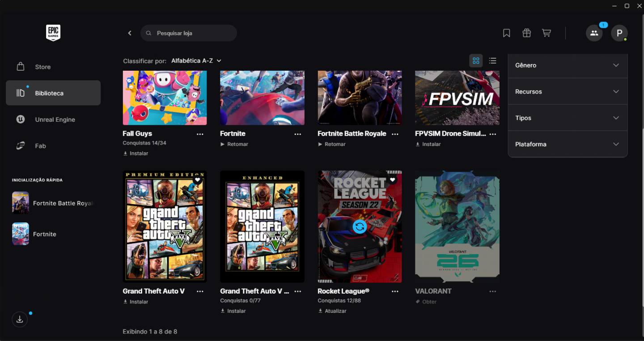Toggle favorite heart on Grand Theft Auto V
Viewport: 644px width, 341px height.
point(198,180)
